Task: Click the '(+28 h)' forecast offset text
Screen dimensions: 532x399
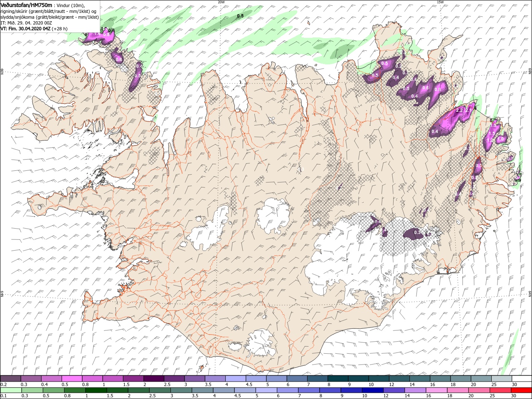Action: click(x=60, y=29)
